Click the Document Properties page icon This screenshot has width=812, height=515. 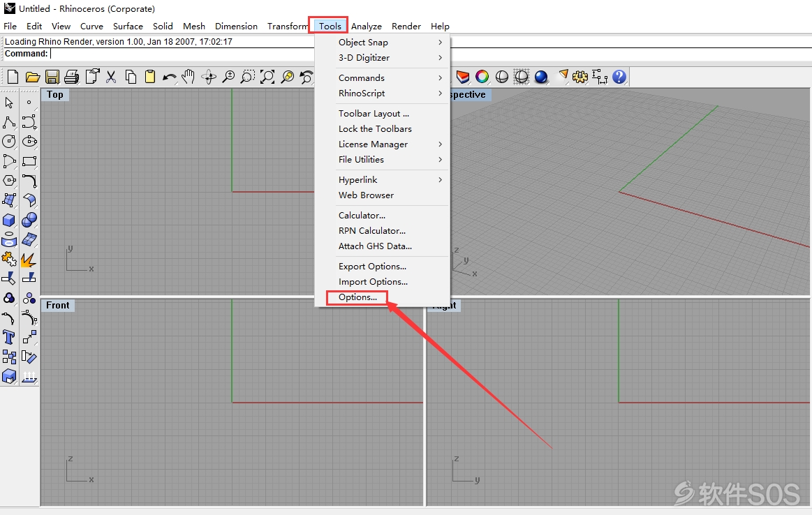pos(92,77)
